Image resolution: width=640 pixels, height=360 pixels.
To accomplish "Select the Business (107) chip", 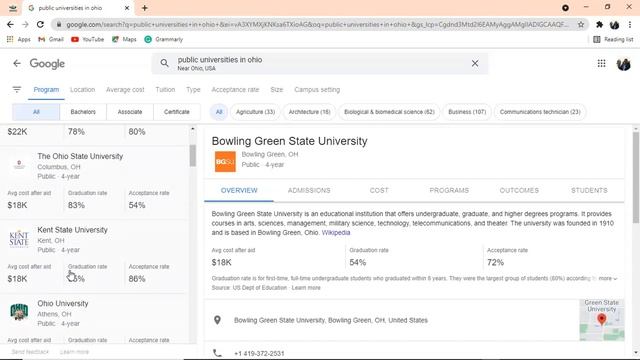I will (467, 112).
